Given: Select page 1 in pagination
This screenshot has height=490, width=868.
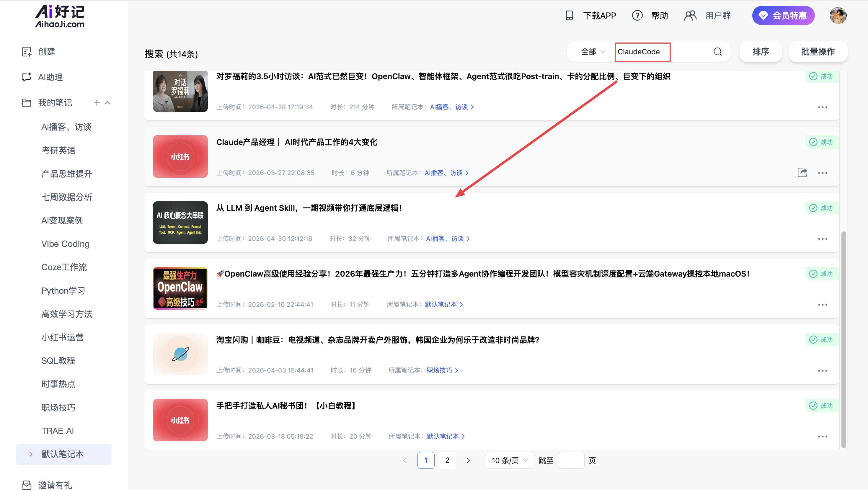Looking at the screenshot, I should 426,460.
